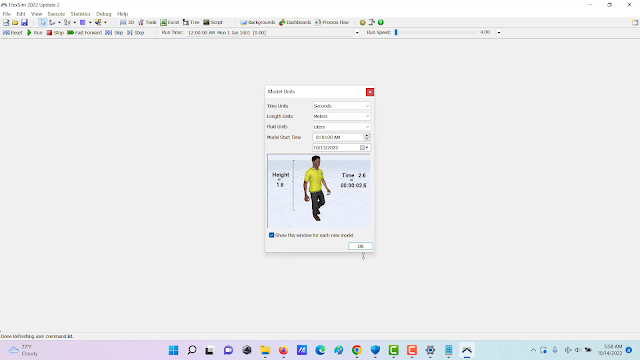
Task: Open Windows taskbar search
Action: [x=192, y=350]
